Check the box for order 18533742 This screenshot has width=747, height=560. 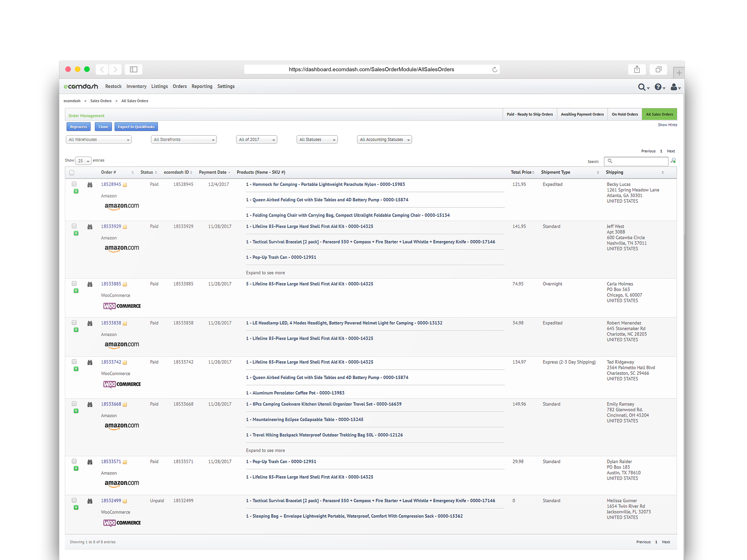74,362
